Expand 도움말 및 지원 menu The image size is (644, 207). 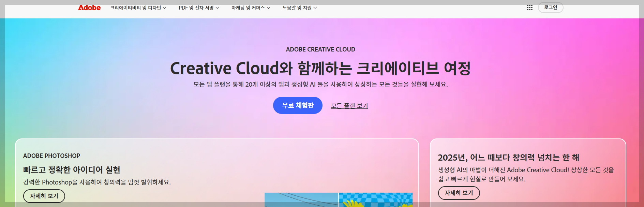click(300, 8)
